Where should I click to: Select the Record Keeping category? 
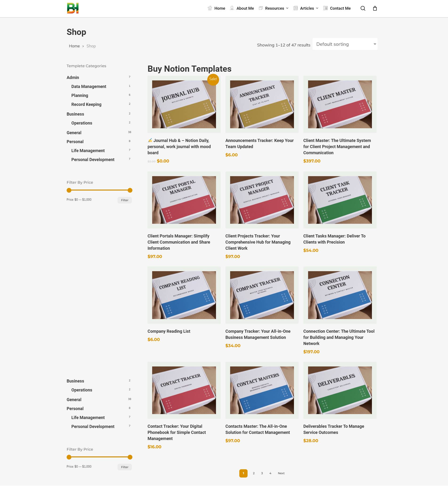point(86,104)
